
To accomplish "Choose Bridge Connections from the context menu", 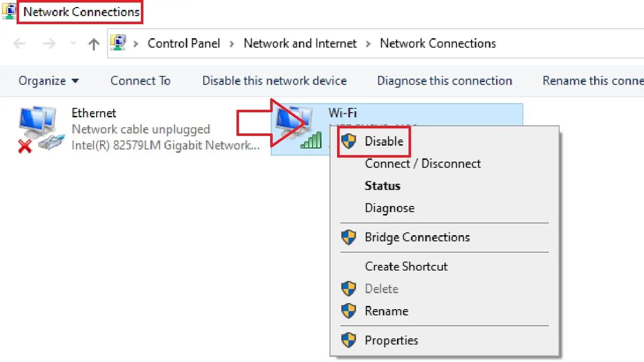I will tap(417, 237).
